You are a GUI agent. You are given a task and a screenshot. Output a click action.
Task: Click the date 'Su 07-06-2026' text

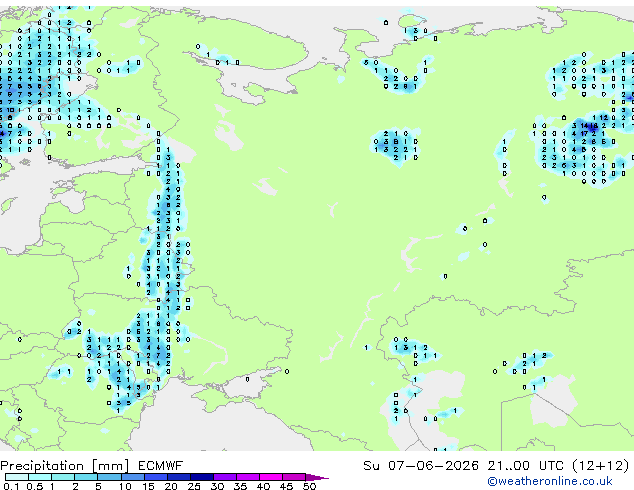click(x=421, y=466)
